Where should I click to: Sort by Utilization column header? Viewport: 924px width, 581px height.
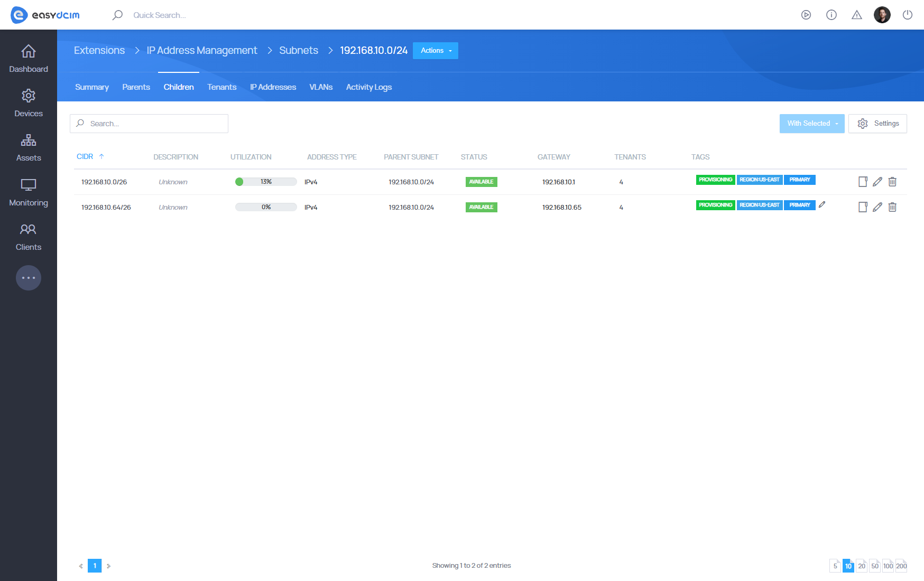point(251,157)
